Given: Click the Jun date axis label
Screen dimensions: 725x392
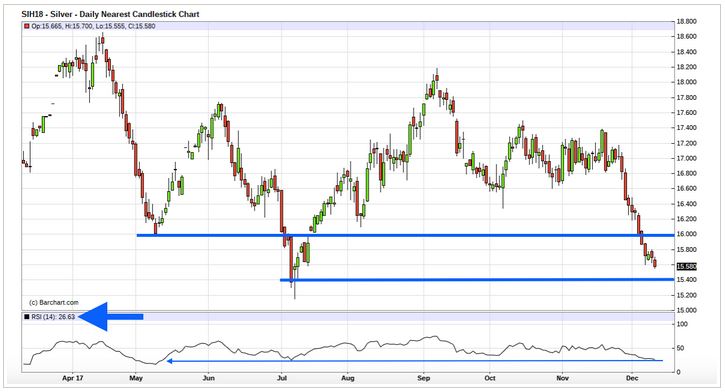Looking at the screenshot, I should 209,378.
